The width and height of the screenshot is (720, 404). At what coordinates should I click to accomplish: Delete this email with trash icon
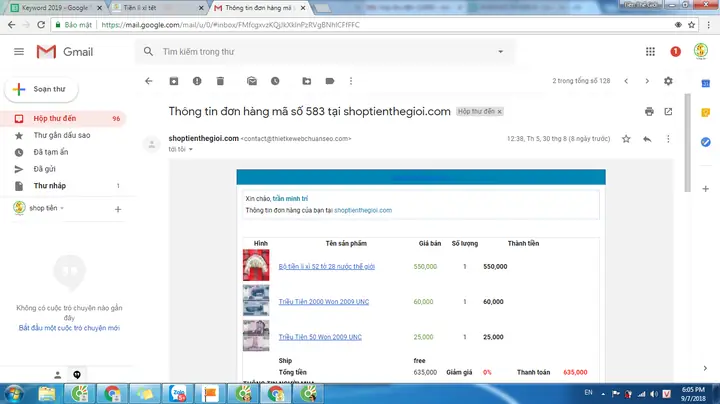coord(220,81)
